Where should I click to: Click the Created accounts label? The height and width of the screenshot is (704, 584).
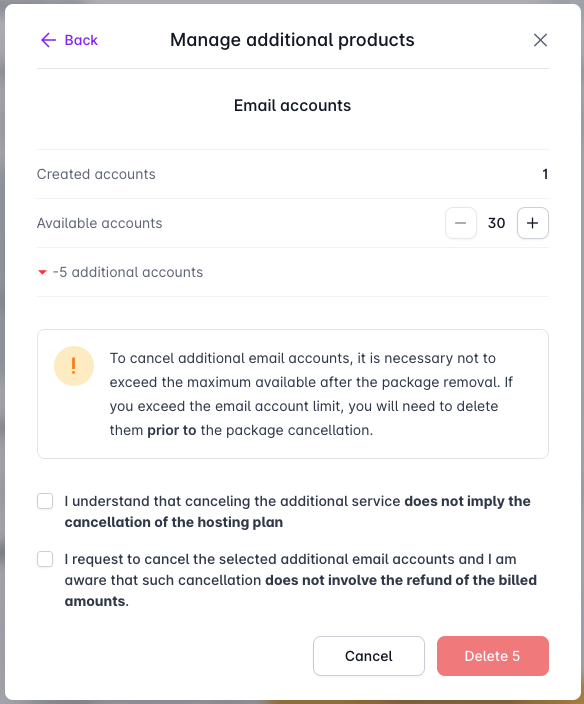point(96,174)
